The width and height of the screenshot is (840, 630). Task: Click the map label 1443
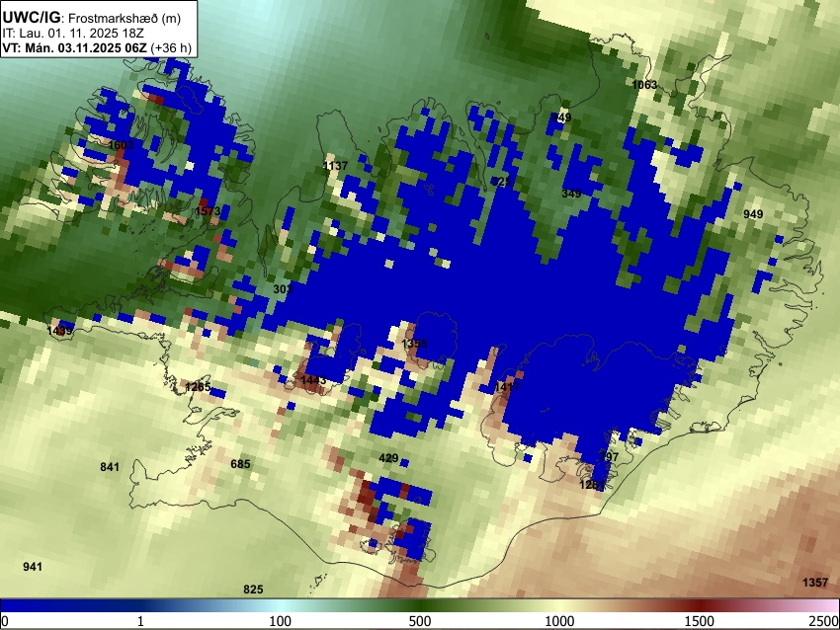[313, 380]
